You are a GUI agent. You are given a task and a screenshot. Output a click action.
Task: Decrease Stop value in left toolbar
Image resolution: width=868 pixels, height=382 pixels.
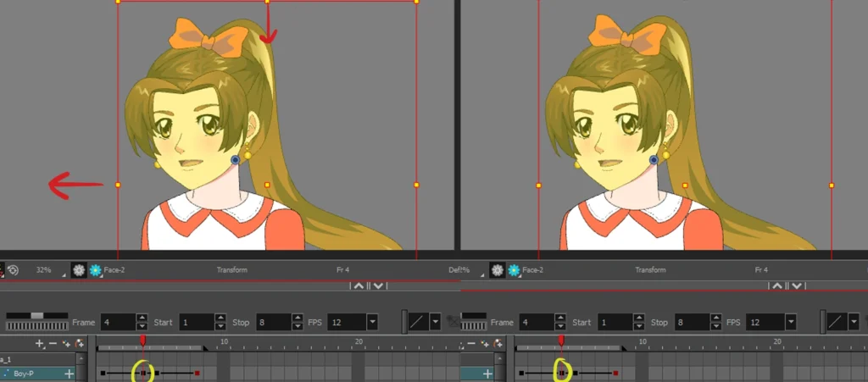click(x=298, y=326)
